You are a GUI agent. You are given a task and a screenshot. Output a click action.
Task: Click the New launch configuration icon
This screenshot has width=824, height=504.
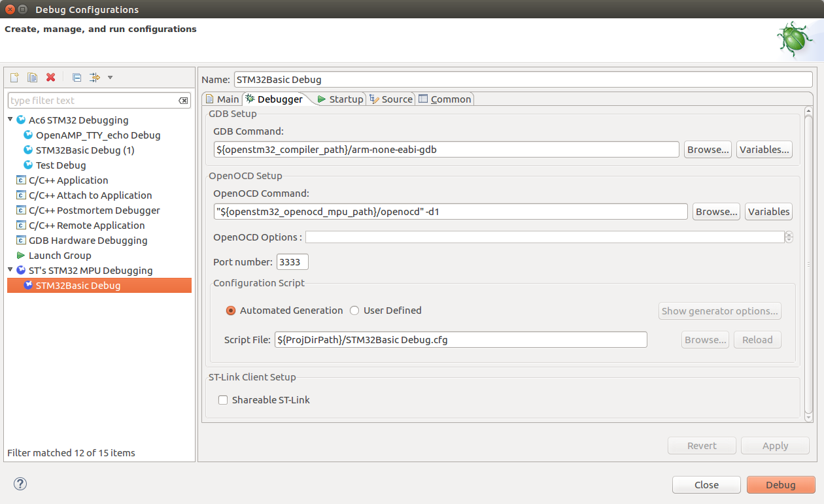14,78
